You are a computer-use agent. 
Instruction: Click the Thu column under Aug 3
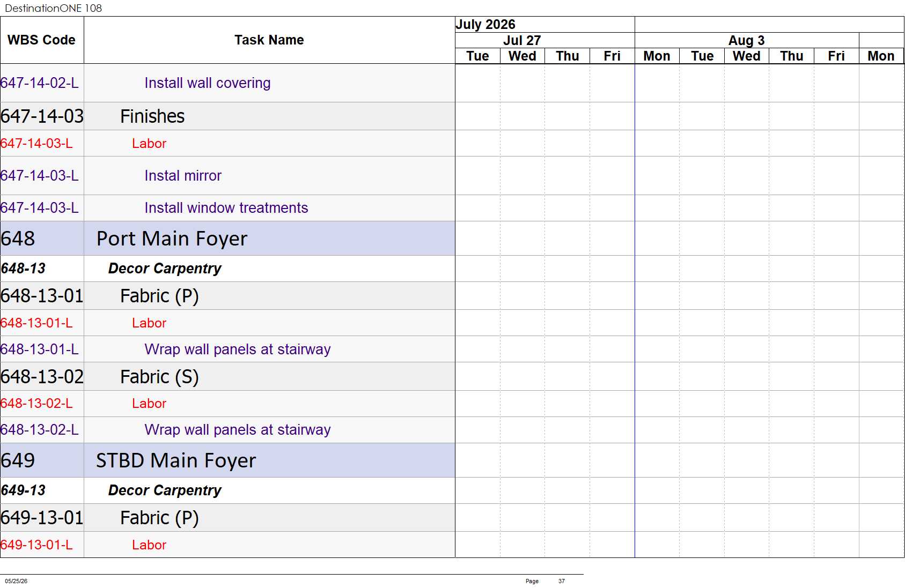(x=792, y=56)
